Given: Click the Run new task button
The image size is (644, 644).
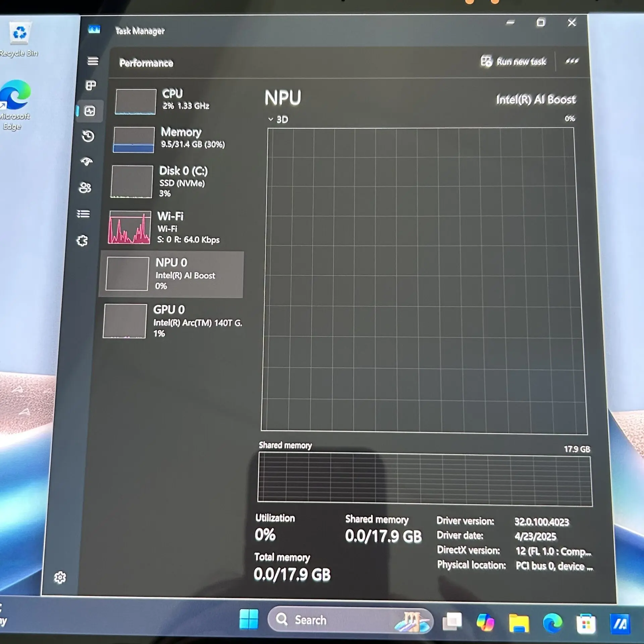Looking at the screenshot, I should pos(513,61).
